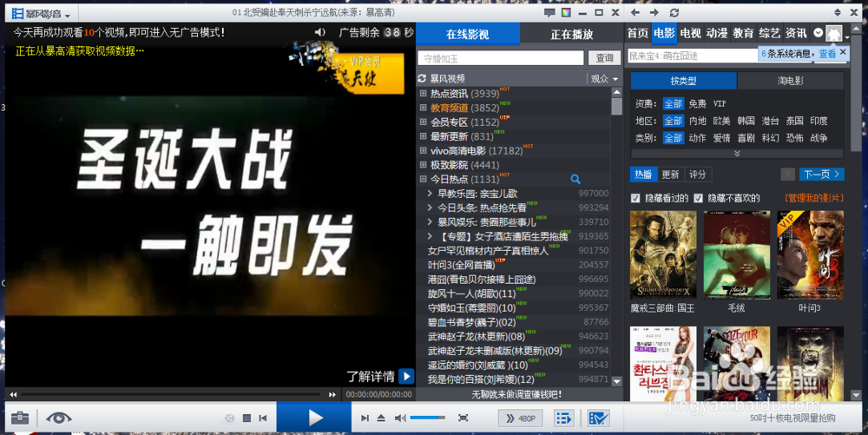The image size is (868, 435).
Task: Click fast-forward icon right of seek bar
Action: [332, 394]
